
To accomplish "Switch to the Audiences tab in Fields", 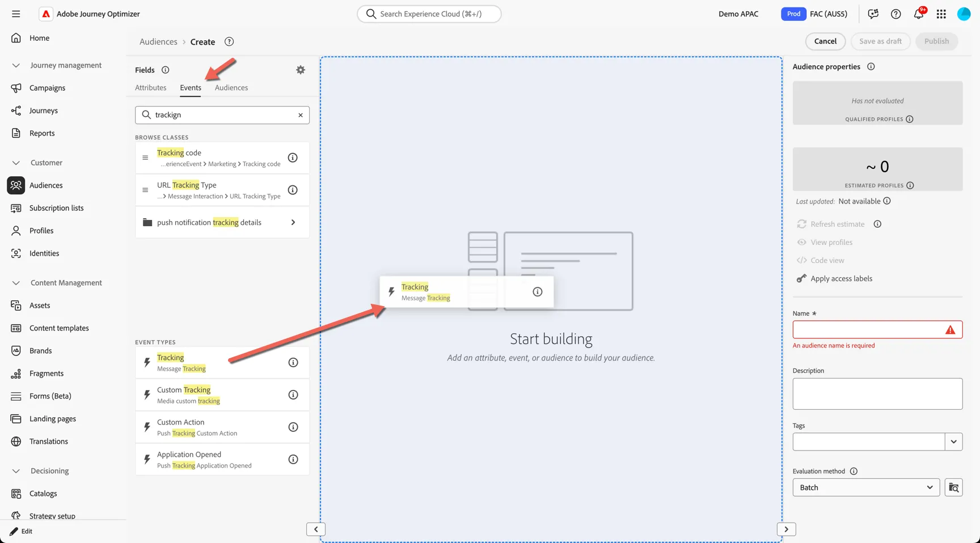I will [x=231, y=87].
